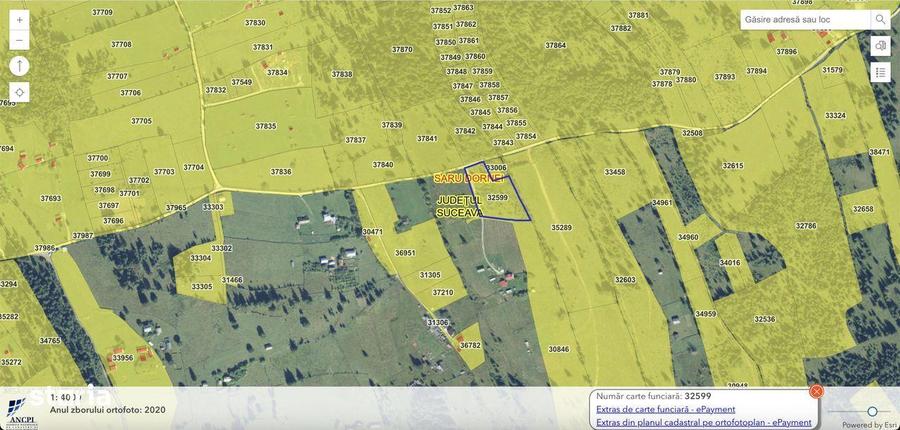
Task: Reset map orientation with compass arrow
Action: click(20, 66)
